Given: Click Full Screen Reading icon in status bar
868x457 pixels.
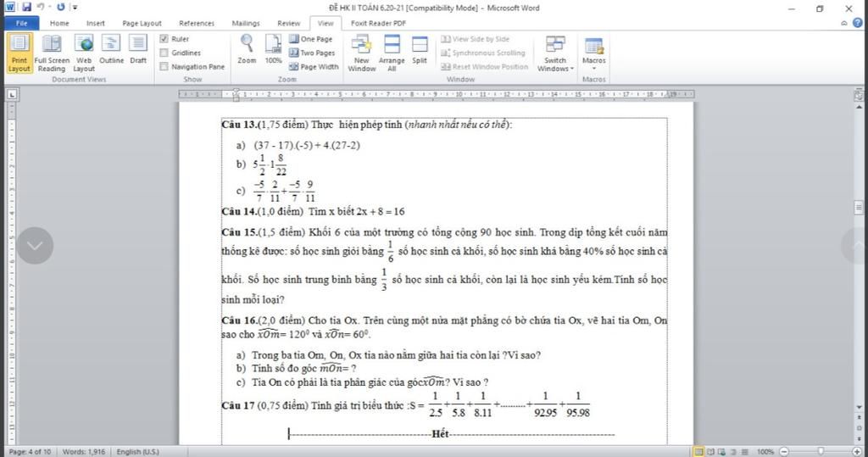Looking at the screenshot, I should [711, 451].
